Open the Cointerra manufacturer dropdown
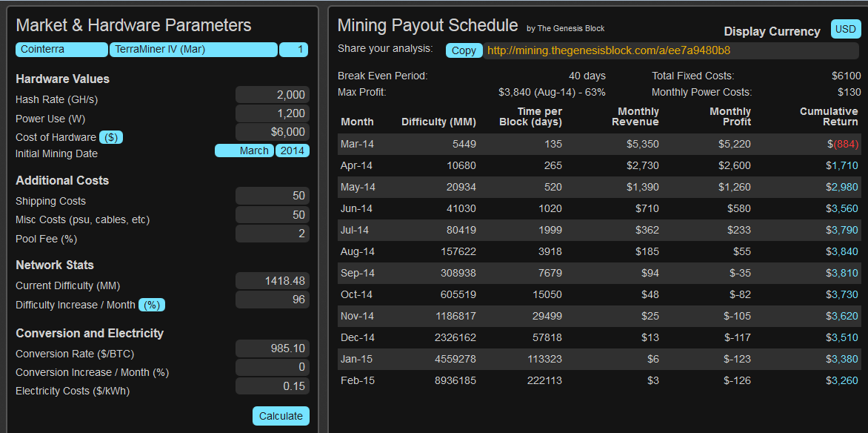Viewport: 868px width, 433px height. 61,50
